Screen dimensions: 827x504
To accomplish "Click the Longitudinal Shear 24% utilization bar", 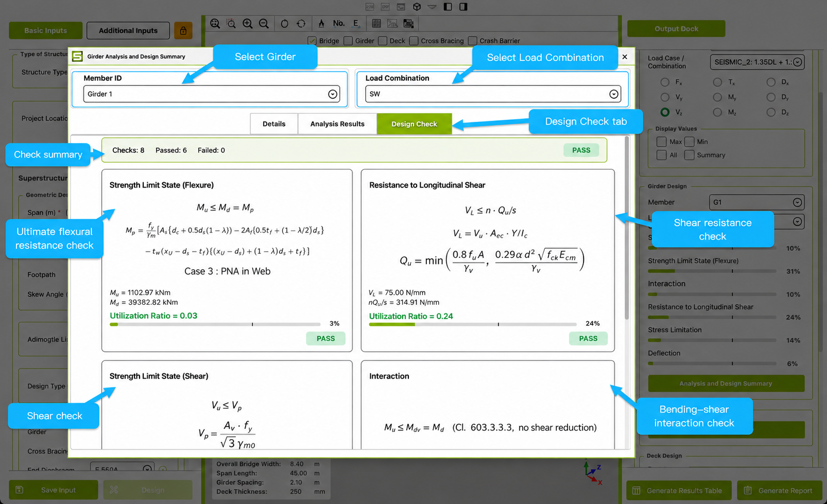I will pos(473,324).
